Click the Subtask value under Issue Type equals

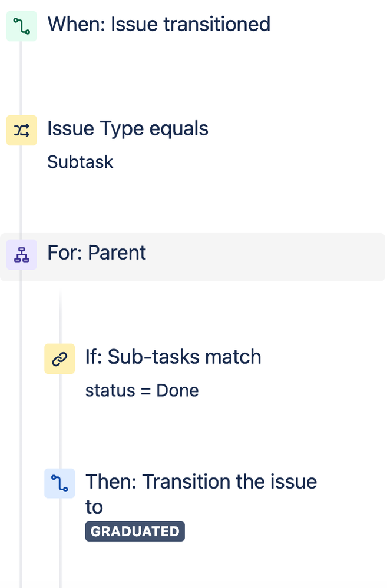[80, 162]
